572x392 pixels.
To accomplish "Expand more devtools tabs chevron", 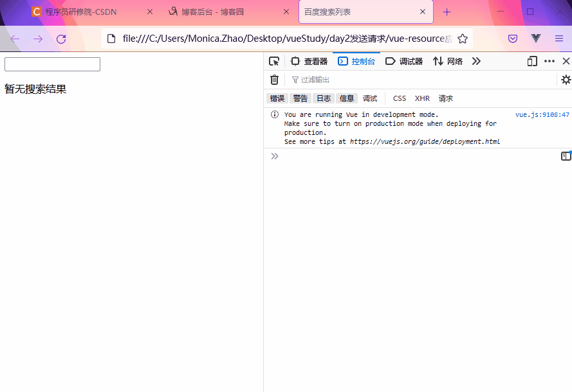I will pyautogui.click(x=476, y=61).
